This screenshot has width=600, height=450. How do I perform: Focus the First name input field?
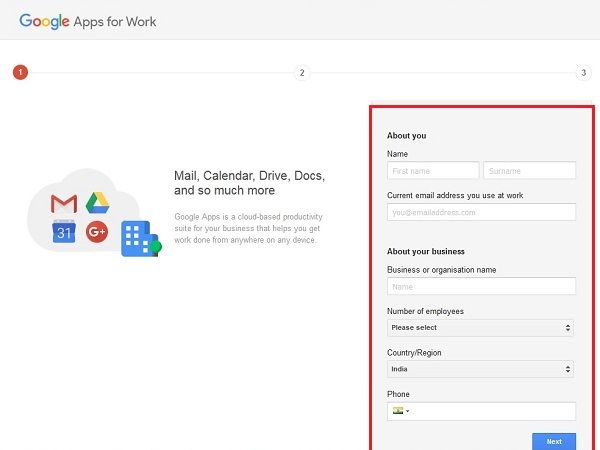pos(433,171)
